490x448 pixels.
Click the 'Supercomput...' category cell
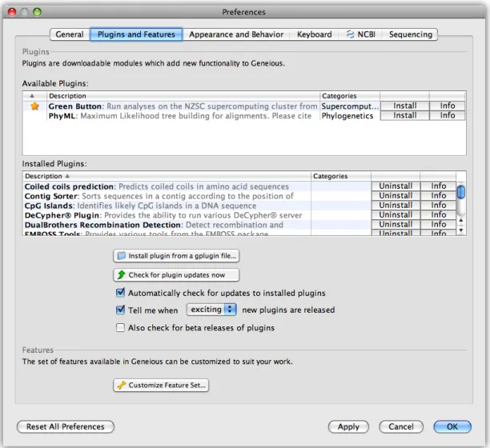[350, 106]
